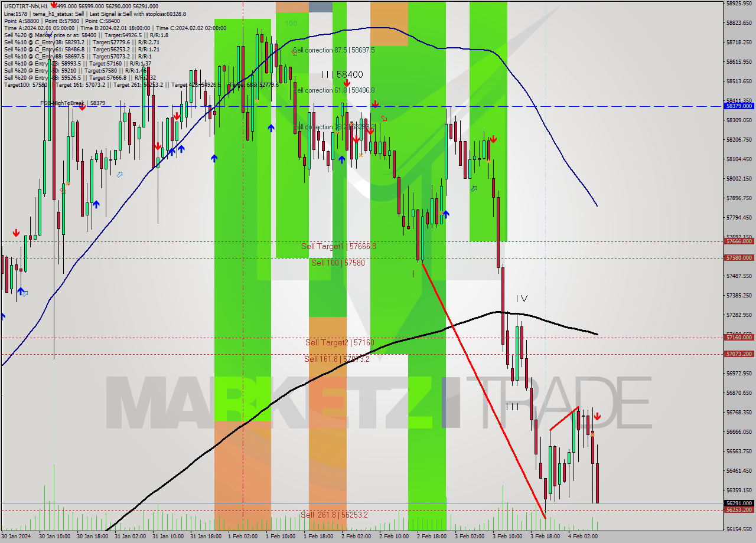Click the green '100' label at the chart top
This screenshot has width=756, height=543.
(291, 24)
